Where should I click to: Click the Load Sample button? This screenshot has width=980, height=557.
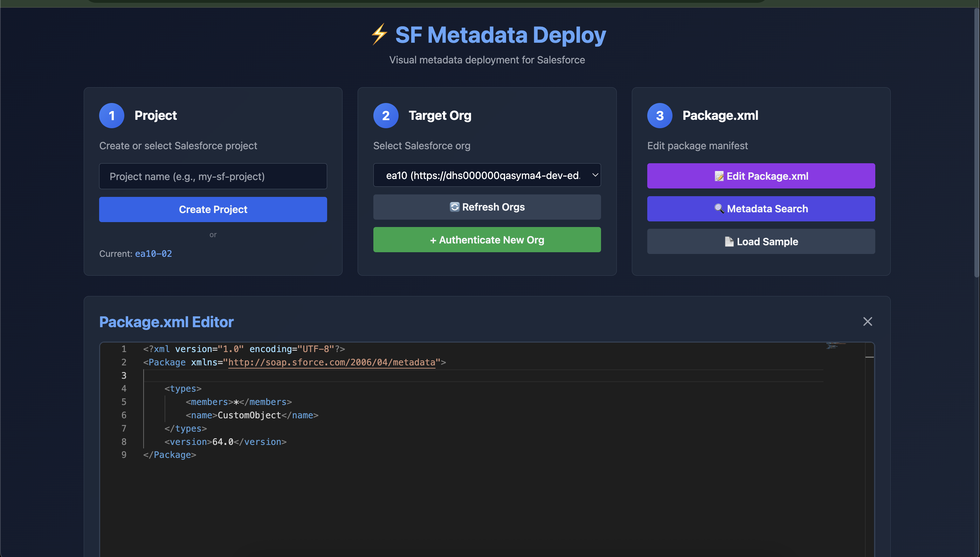[x=760, y=242]
